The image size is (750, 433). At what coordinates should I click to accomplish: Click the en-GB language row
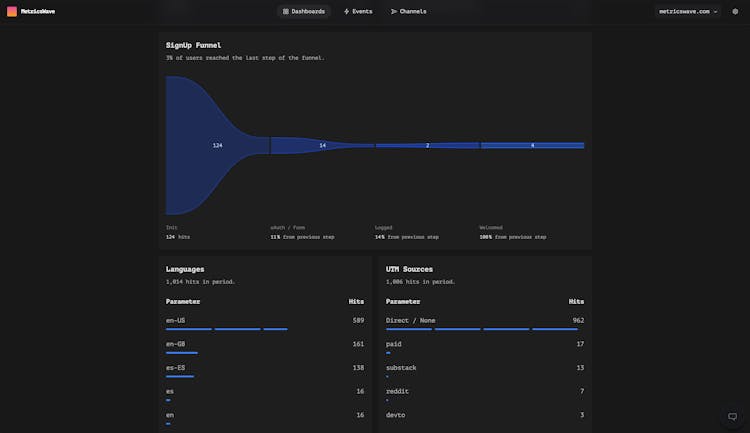pyautogui.click(x=264, y=344)
